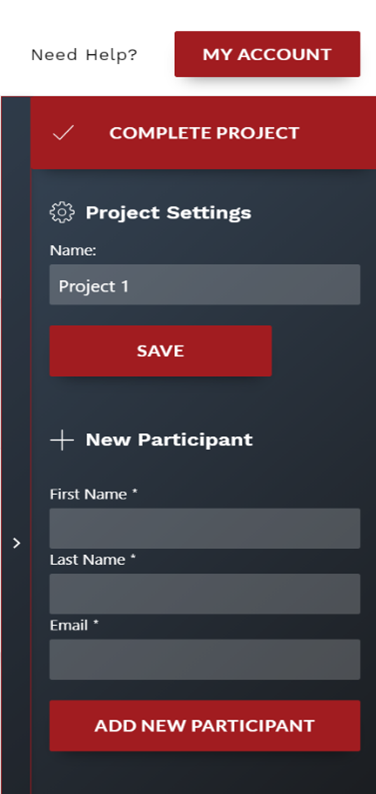Click the Email * label
The image size is (376, 794).
[74, 625]
